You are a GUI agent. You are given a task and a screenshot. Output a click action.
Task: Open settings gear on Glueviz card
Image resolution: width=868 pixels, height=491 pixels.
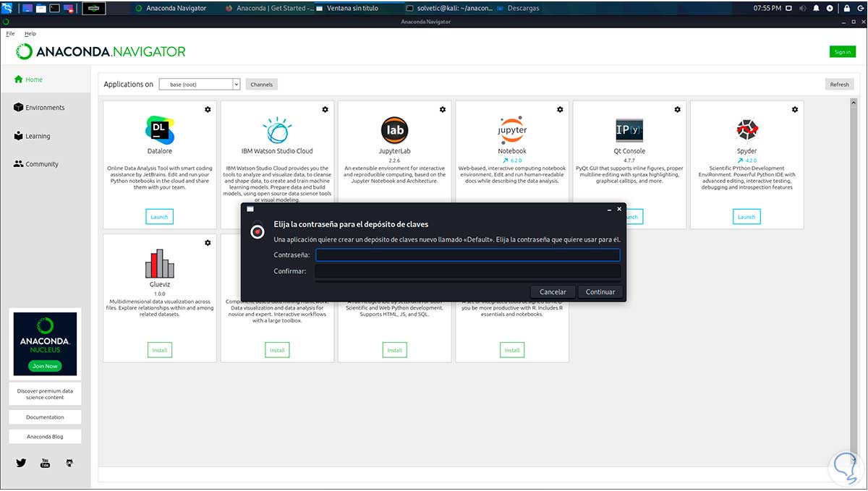208,242
